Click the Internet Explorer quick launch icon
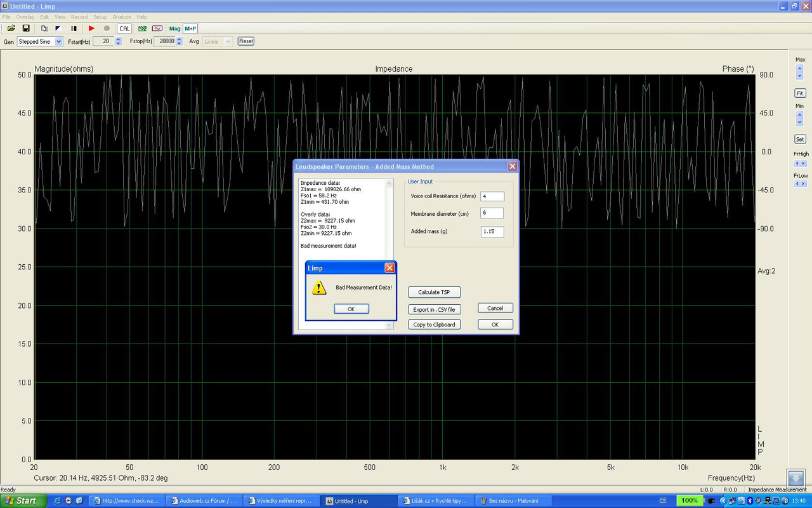 coord(57,500)
